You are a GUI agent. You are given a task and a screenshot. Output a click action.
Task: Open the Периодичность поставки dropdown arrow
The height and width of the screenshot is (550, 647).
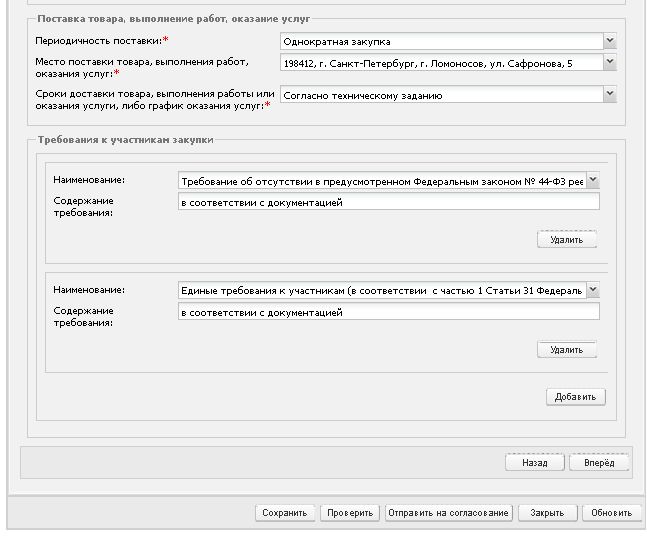point(610,41)
